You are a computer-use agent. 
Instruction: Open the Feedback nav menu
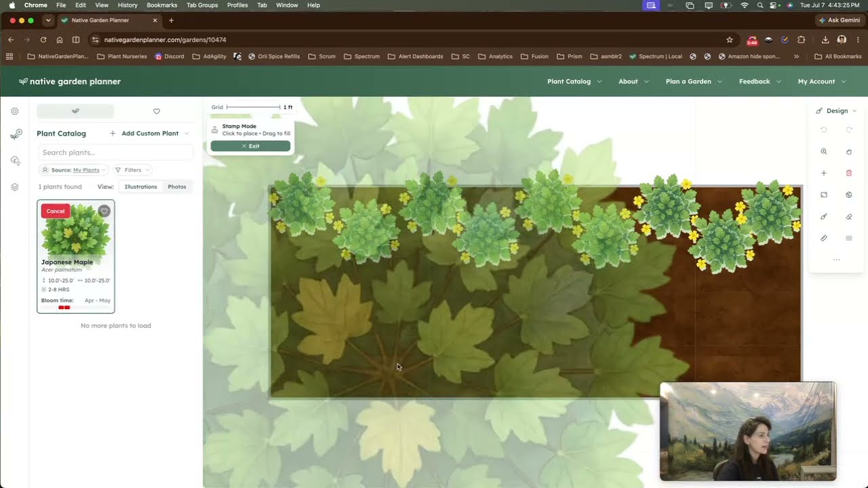(x=760, y=81)
